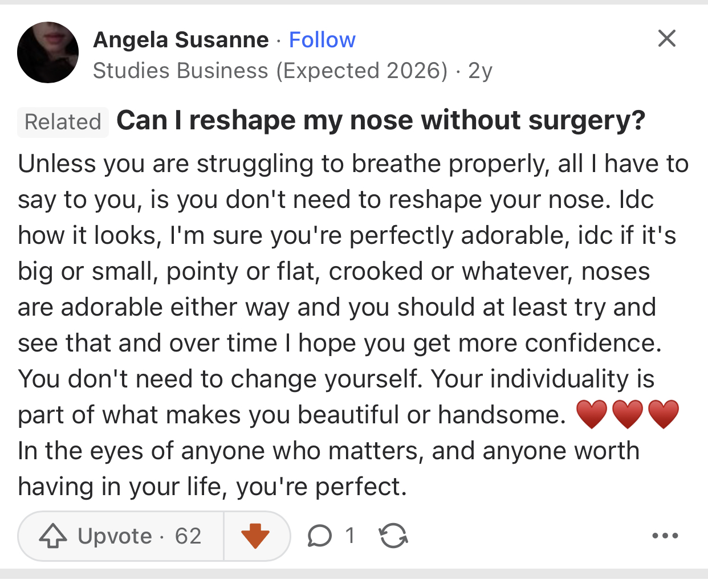Open the 2y timestamp link
The width and height of the screenshot is (708, 588).
coord(480,71)
